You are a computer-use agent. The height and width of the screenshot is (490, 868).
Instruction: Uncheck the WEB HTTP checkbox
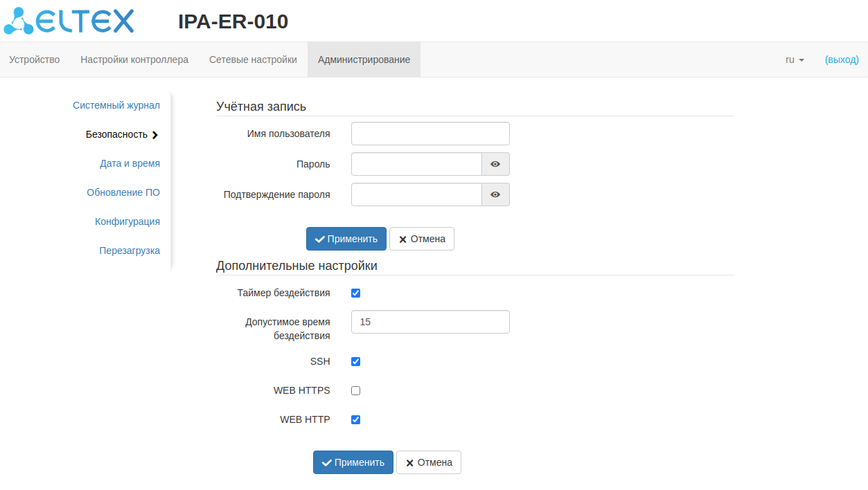[356, 419]
